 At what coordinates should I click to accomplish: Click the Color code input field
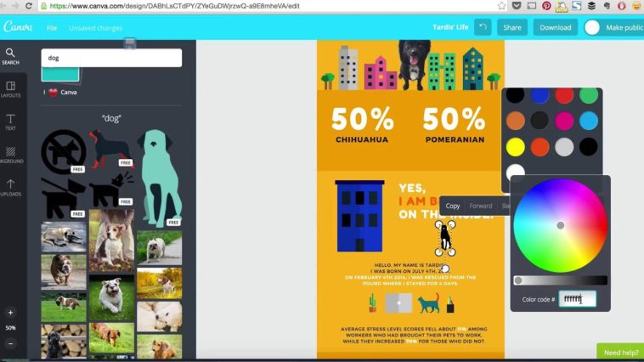tap(577, 299)
